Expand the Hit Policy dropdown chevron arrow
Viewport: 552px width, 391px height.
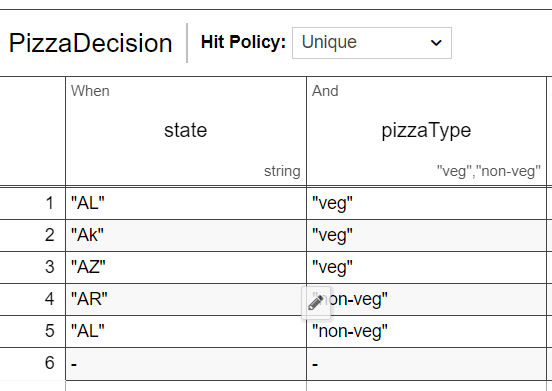436,43
